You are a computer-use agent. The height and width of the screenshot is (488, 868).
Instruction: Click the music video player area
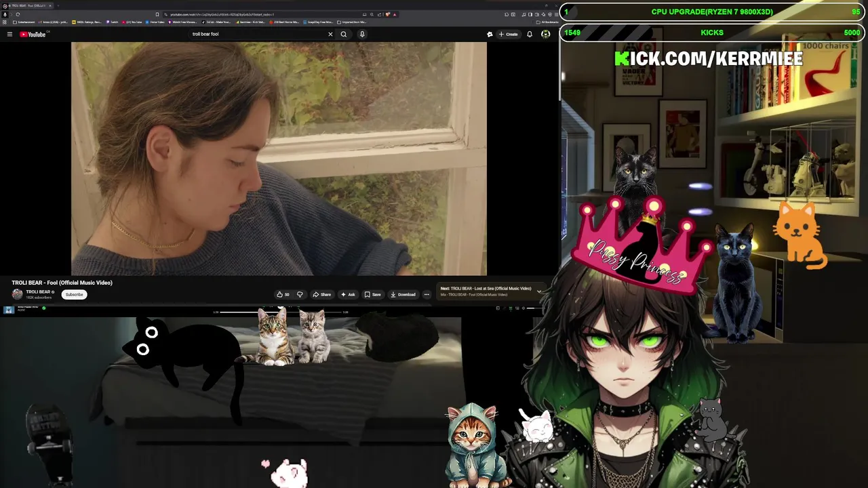(279, 159)
